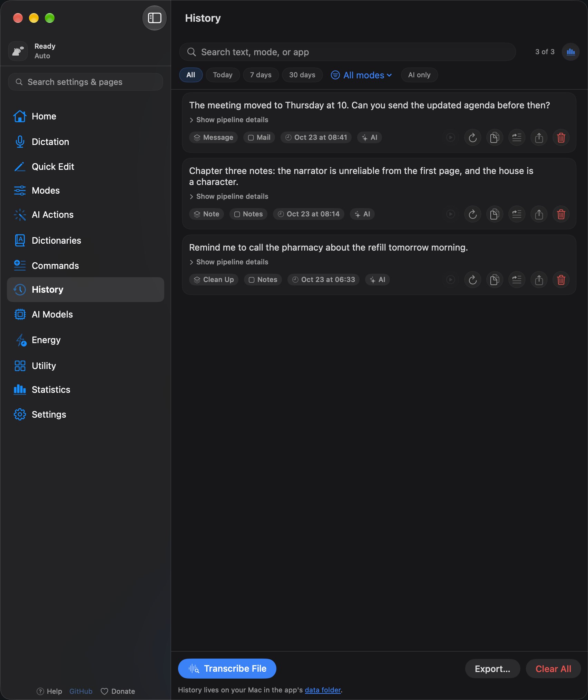Viewport: 588px width, 700px height.
Task: Toggle the sidebar visibility button
Action: (x=154, y=18)
